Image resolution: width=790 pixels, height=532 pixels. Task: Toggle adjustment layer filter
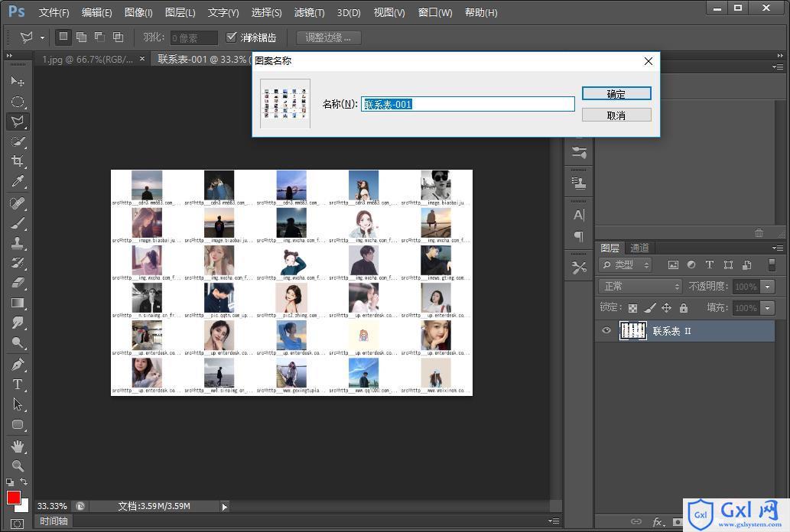pos(691,264)
